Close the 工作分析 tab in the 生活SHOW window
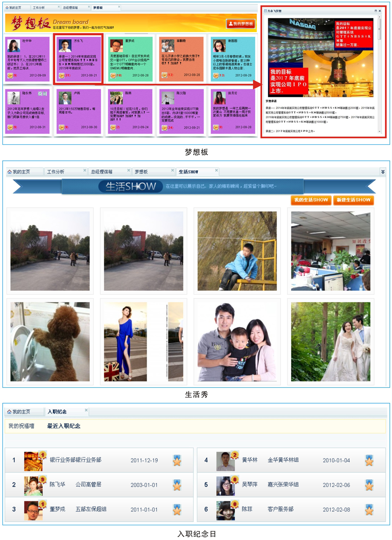Image resolution: width=392 pixels, height=540 pixels. (x=85, y=171)
